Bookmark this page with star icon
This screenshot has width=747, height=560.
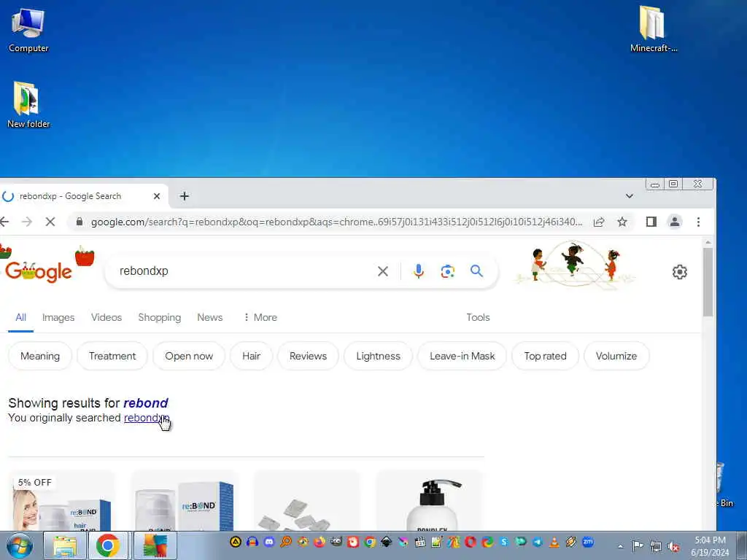[622, 222]
